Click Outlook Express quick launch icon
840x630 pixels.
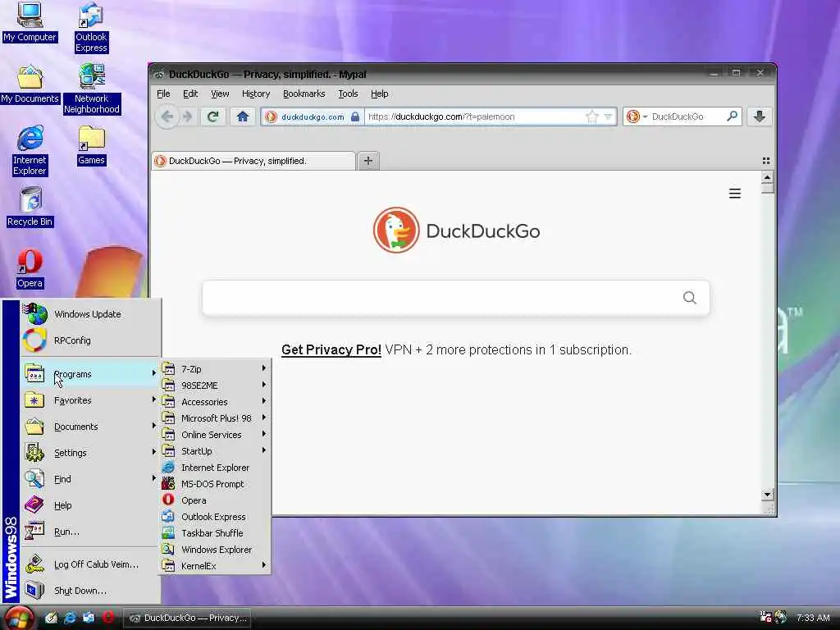(89, 618)
